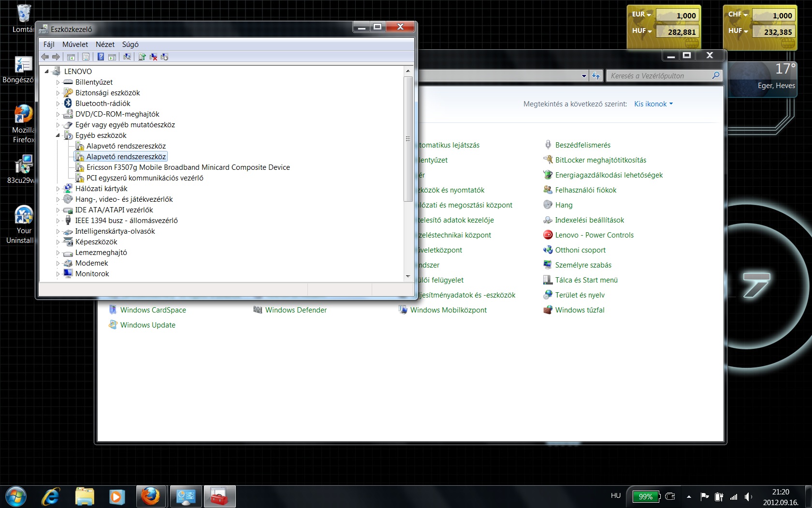Click the update driver software toolbar icon
812x508 pixels.
coord(142,57)
